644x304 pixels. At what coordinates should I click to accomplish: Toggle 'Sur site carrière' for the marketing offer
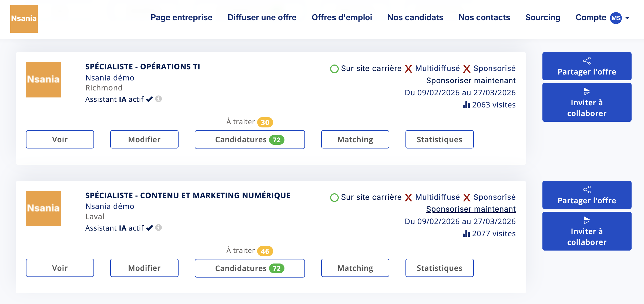pyautogui.click(x=334, y=197)
